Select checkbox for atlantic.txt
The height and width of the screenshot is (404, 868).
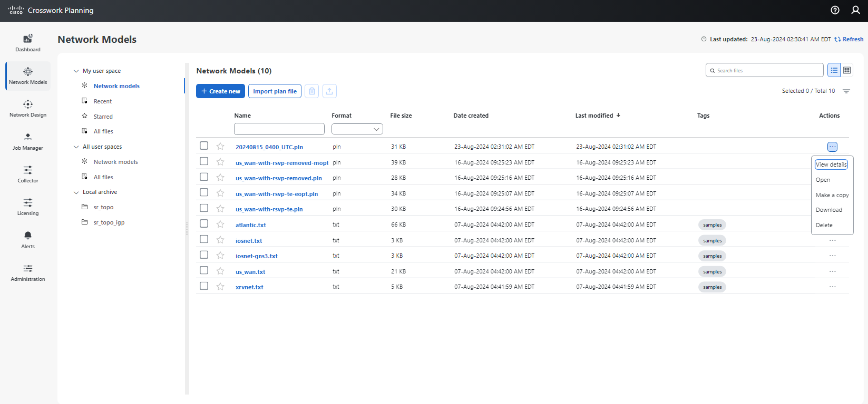204,223
